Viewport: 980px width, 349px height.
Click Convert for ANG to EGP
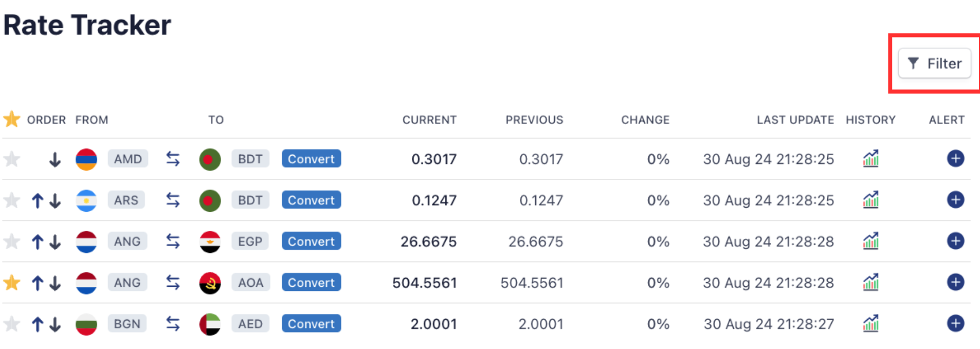311,241
